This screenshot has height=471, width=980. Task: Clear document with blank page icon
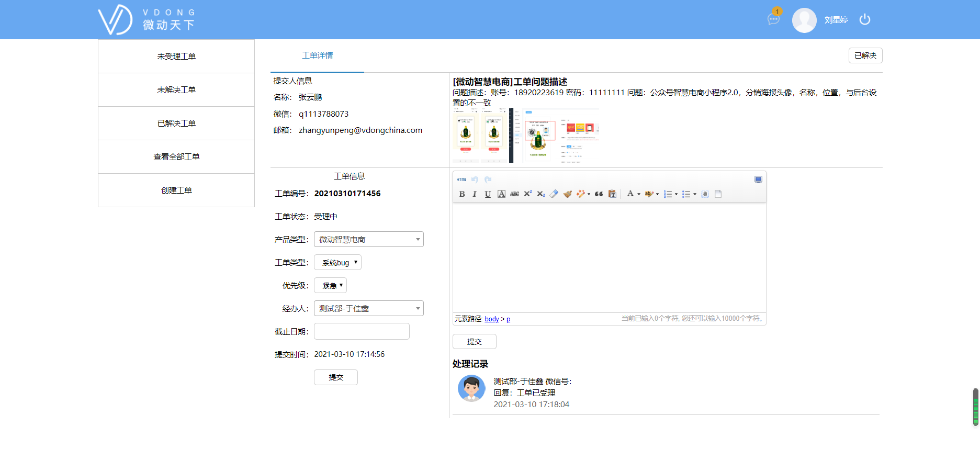tap(718, 194)
